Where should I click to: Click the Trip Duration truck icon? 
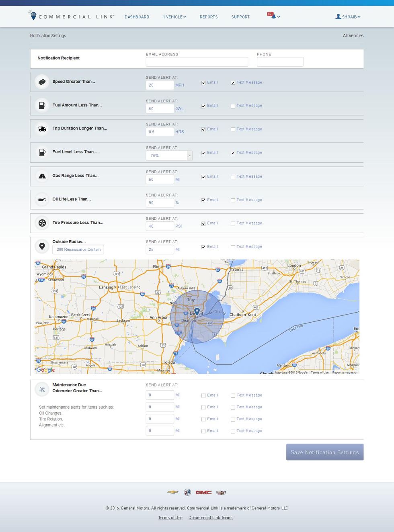42,129
